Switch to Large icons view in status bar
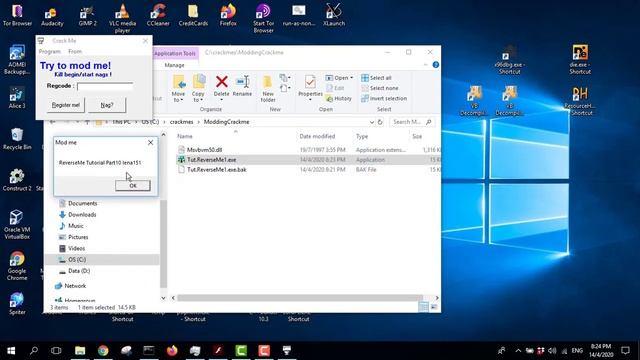 [x=434, y=307]
